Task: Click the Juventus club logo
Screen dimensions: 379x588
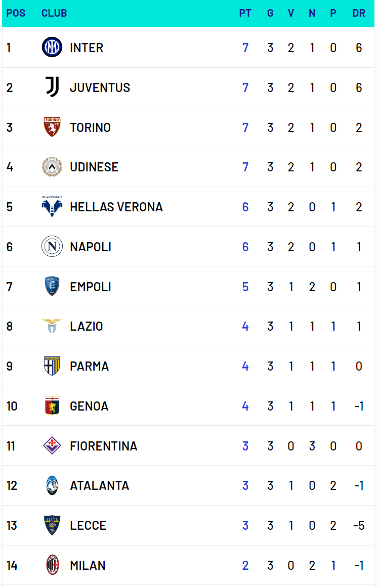Action: pyautogui.click(x=52, y=87)
